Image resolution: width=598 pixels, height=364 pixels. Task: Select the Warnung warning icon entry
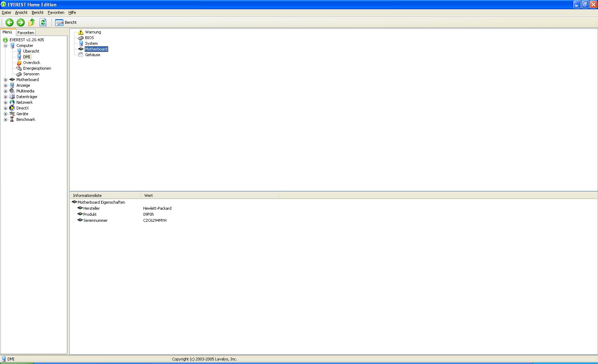(x=93, y=32)
